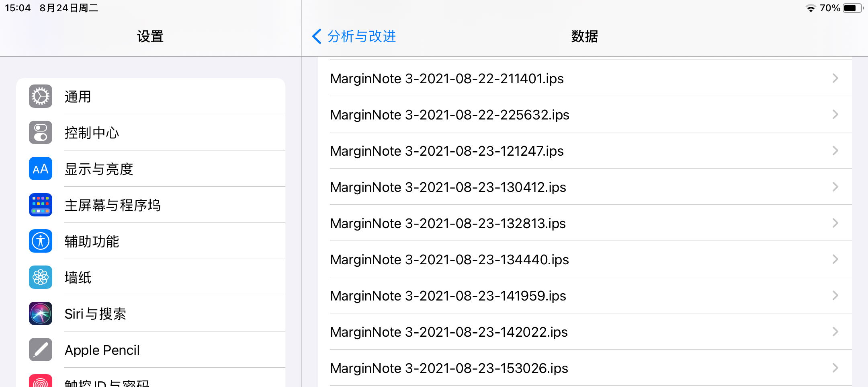Open MarginNote 3-2021-08-23-121247.ips log
The width and height of the screenshot is (868, 387).
click(x=585, y=150)
